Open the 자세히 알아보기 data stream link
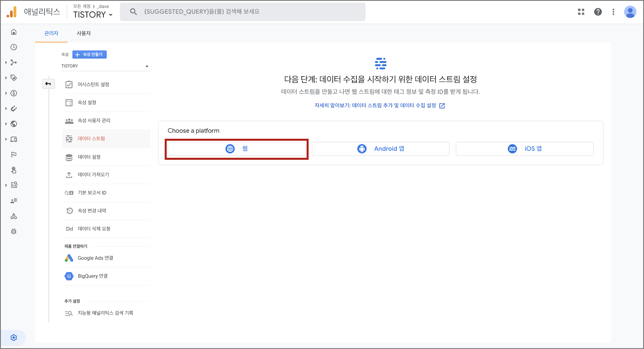Image resolution: width=644 pixels, height=349 pixels. coord(380,106)
